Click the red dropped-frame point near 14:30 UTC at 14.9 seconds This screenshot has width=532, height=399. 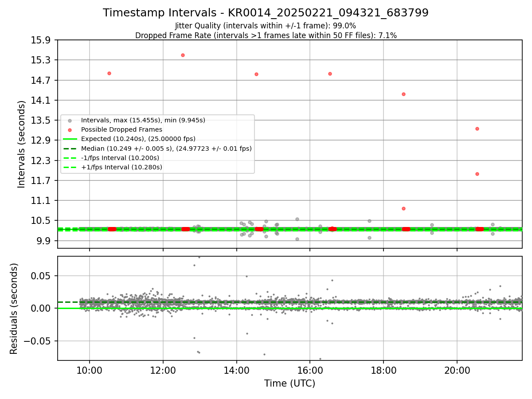click(256, 74)
